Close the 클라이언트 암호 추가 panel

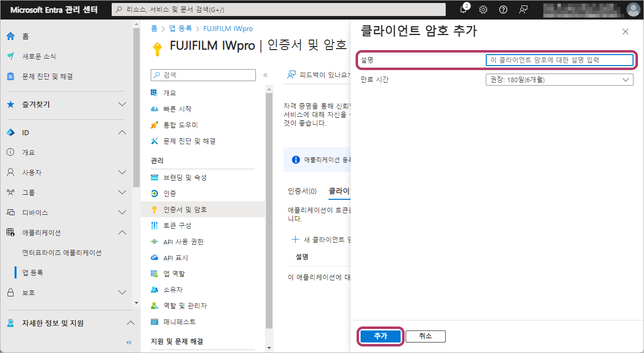coord(625,32)
